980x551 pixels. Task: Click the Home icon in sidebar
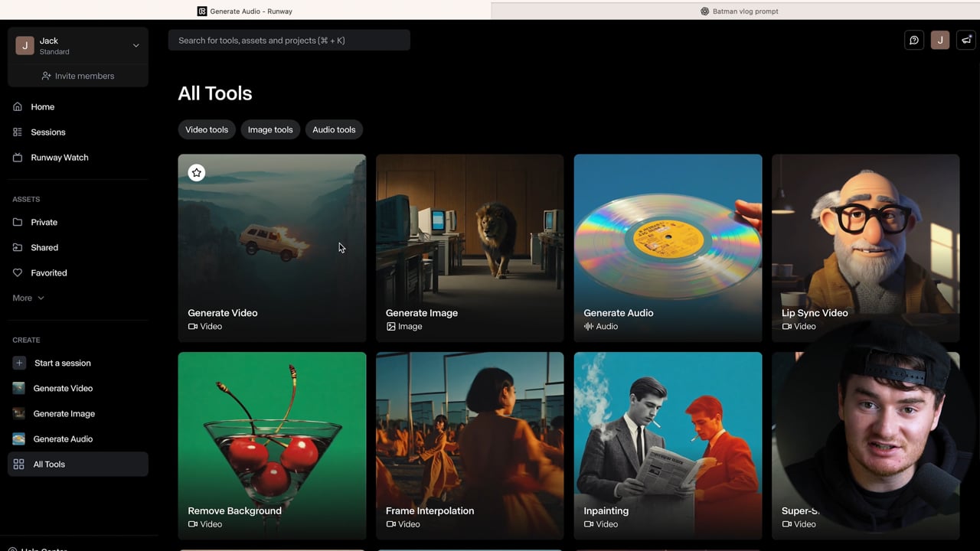click(18, 107)
